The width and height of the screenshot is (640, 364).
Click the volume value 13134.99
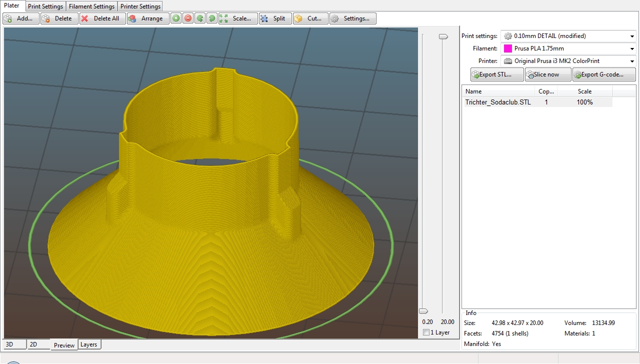click(603, 323)
